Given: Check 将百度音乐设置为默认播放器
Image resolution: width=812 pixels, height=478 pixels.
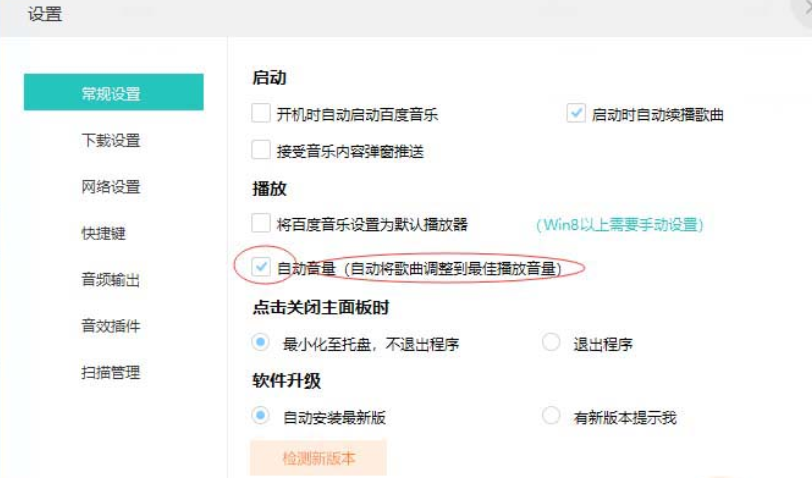Looking at the screenshot, I should (261, 223).
